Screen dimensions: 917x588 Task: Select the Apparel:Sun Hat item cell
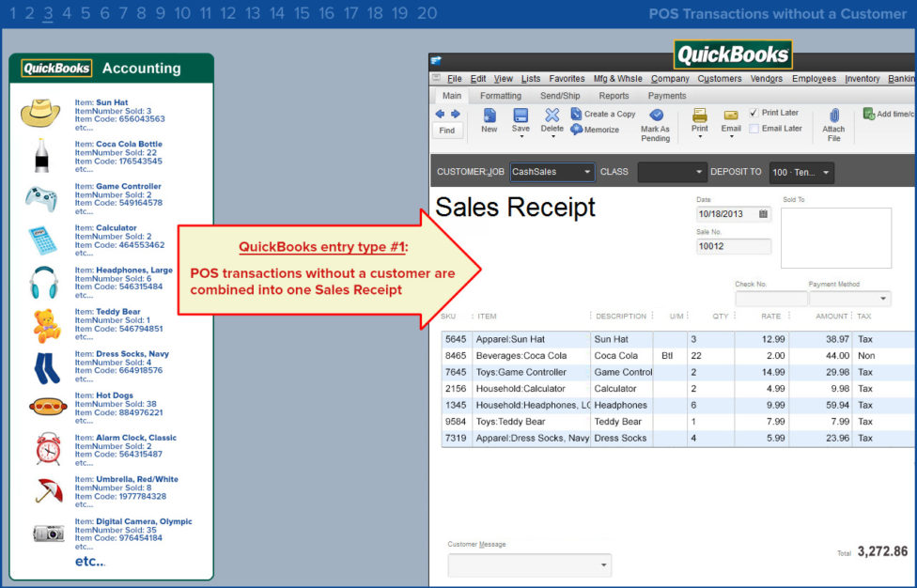[x=532, y=339]
